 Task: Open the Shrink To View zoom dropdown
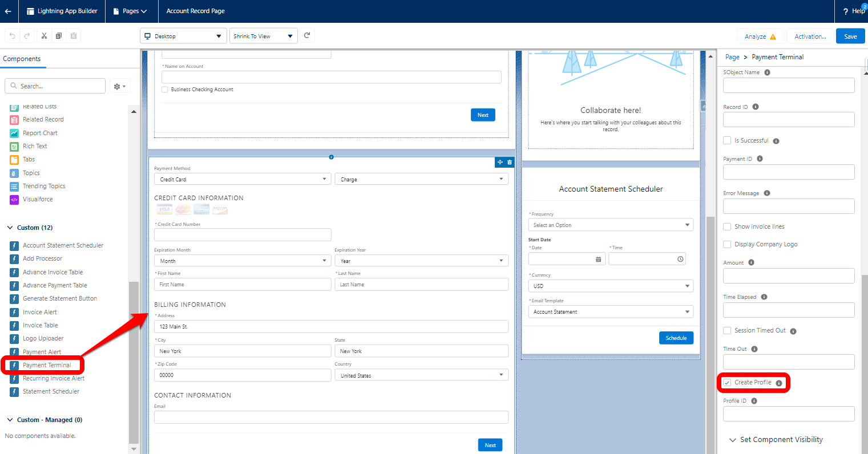point(263,36)
